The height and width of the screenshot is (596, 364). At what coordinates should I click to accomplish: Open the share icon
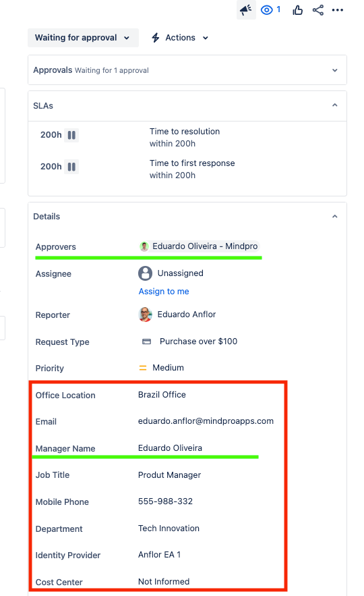point(318,10)
